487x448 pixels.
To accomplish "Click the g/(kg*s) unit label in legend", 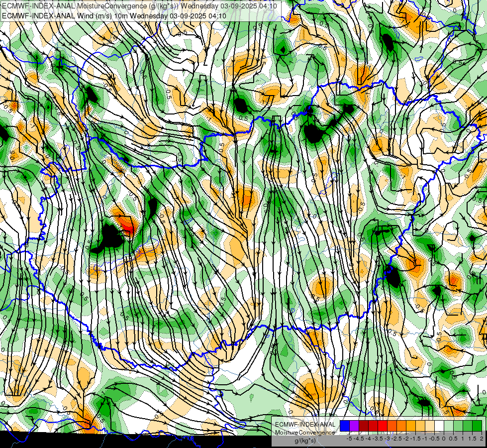I will coord(305,441).
